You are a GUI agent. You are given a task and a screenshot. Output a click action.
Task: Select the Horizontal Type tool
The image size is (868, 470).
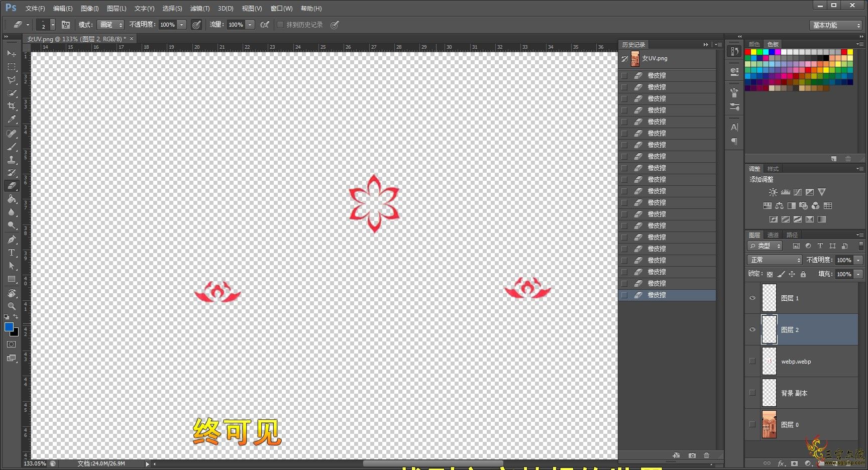(12, 253)
